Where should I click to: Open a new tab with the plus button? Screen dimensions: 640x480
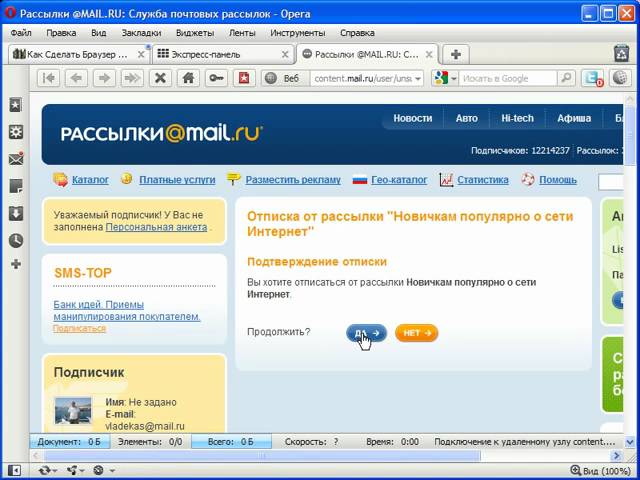[456, 54]
